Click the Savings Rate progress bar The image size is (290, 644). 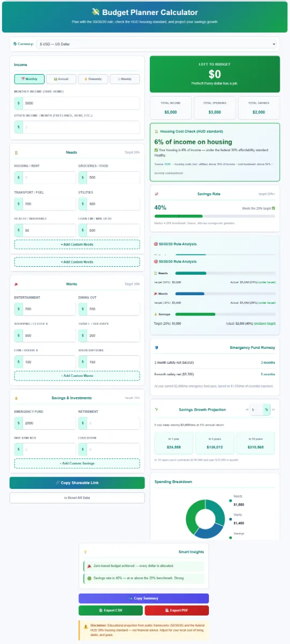pos(215,216)
